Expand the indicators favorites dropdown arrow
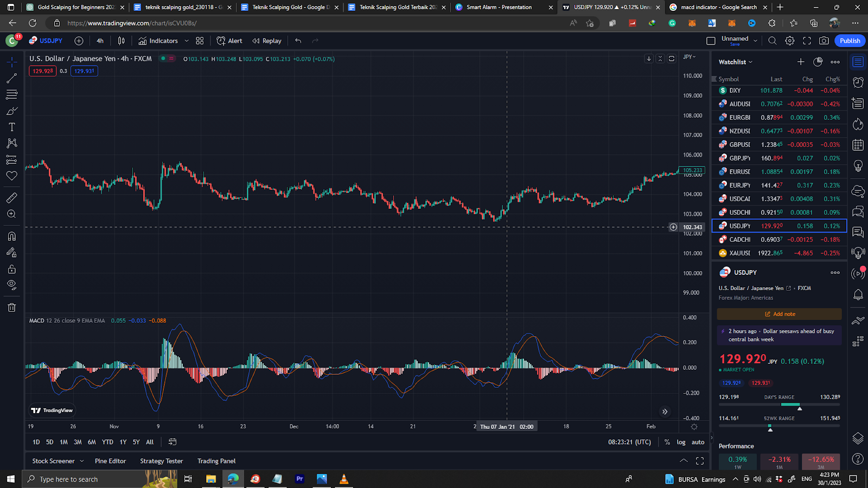This screenshot has height=488, width=868. point(187,41)
